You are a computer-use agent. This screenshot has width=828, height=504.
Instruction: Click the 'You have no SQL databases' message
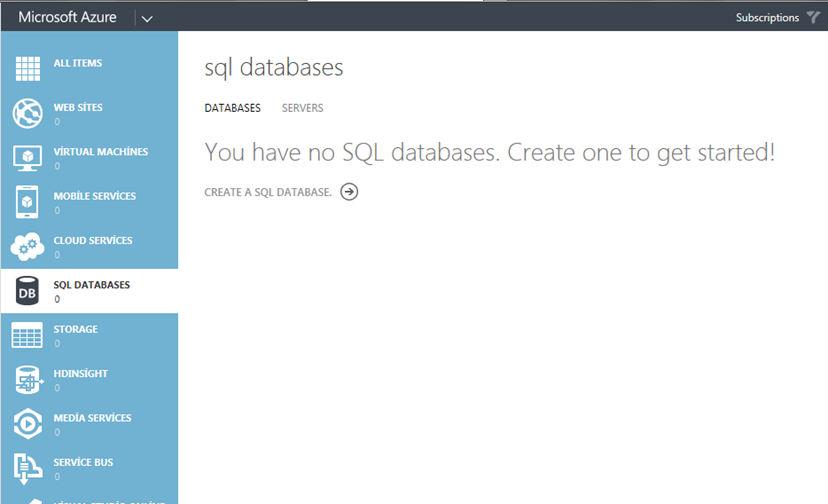(x=490, y=153)
